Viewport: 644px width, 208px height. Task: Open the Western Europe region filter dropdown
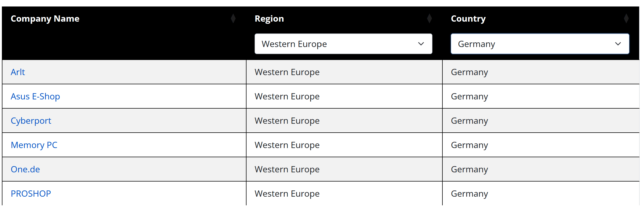point(343,44)
